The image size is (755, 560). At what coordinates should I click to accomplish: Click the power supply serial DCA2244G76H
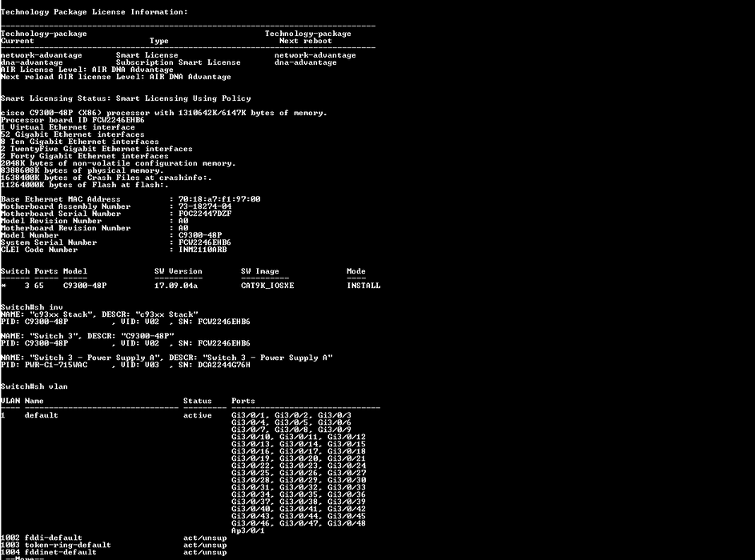tap(224, 365)
